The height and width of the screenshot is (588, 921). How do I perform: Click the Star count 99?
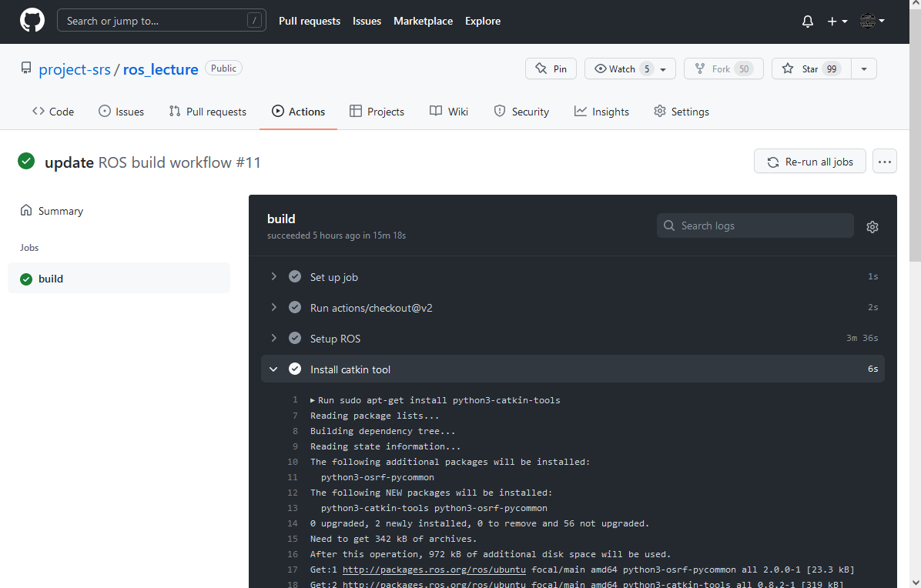tap(832, 68)
